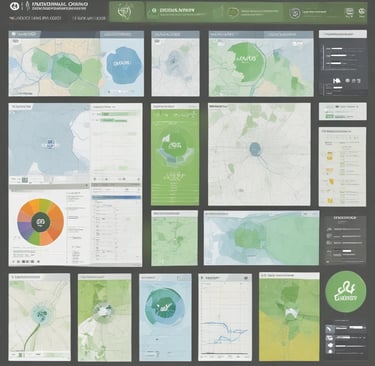
Task: Click the dark icon in the line chart header
Action: tap(246, 278)
